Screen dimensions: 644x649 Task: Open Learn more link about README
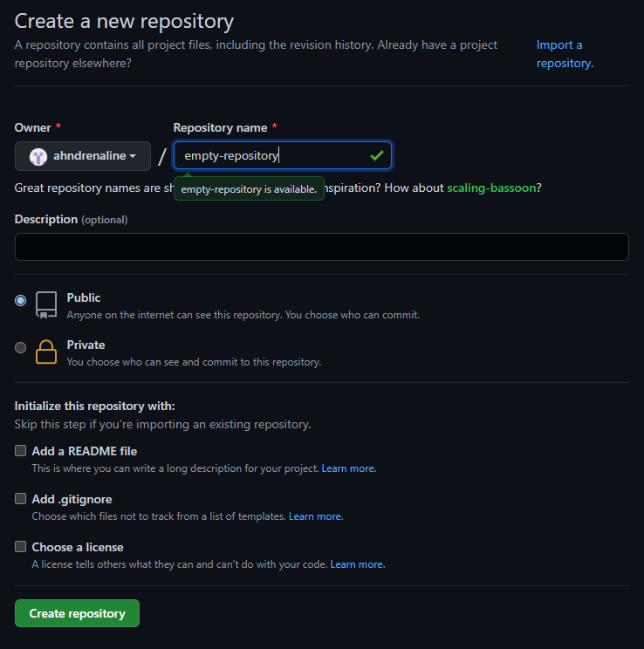349,468
